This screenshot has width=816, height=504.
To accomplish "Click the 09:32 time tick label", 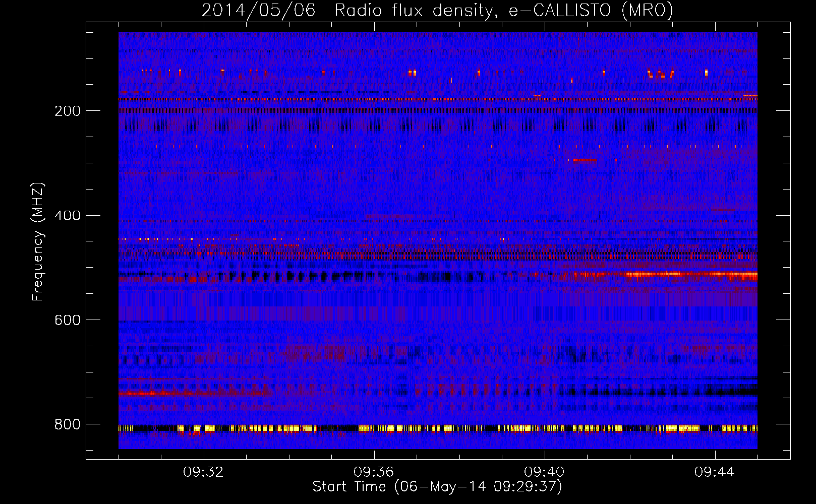I will tap(203, 472).
